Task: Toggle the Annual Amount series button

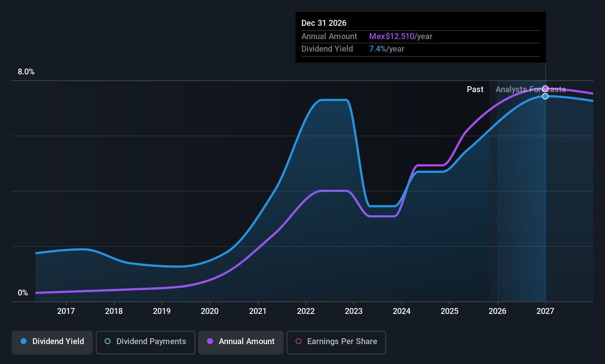Action: (x=241, y=342)
